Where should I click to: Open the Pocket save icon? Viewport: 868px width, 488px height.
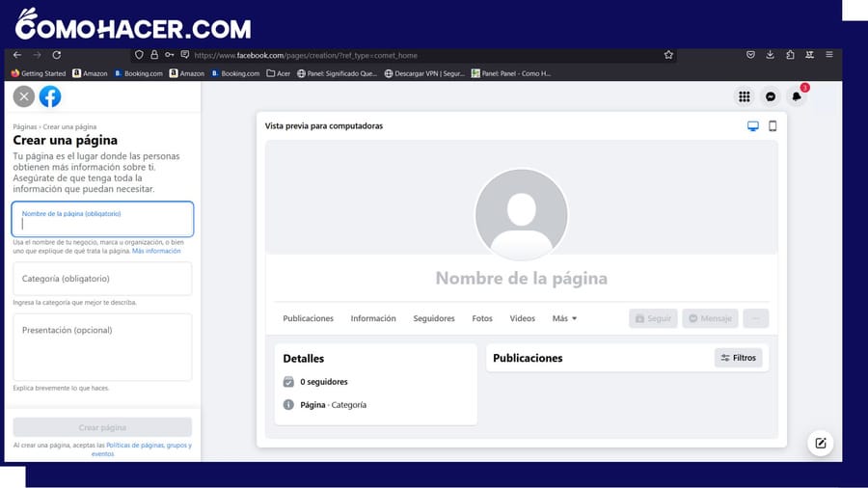[750, 55]
